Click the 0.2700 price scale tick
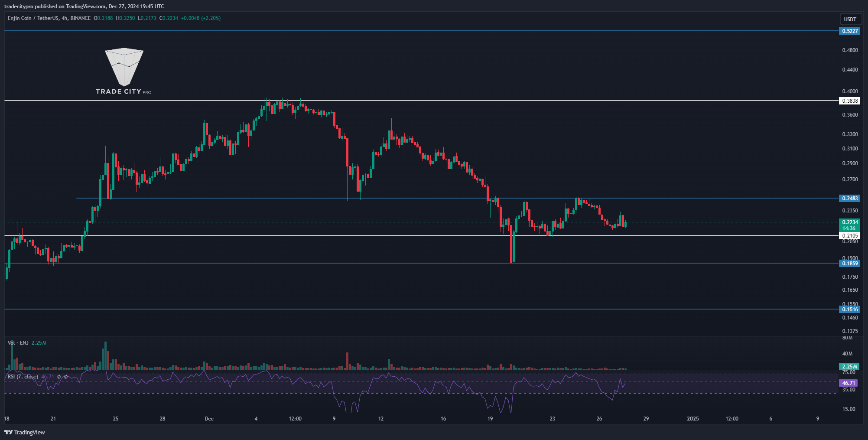Viewport: 868px width, 440px height. [x=850, y=179]
